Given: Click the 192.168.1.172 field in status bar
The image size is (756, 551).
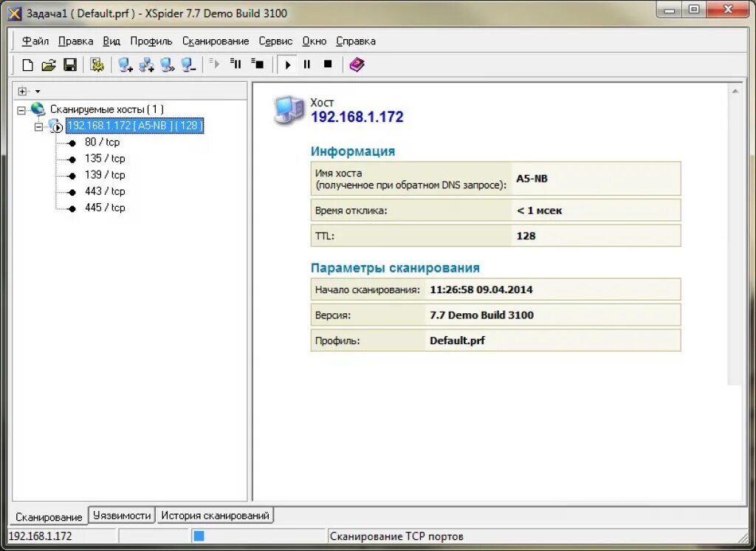Looking at the screenshot, I should tap(62, 536).
